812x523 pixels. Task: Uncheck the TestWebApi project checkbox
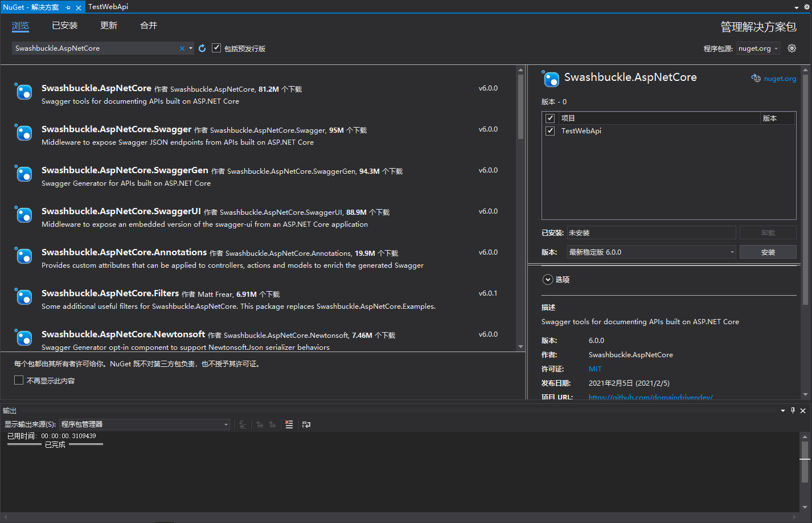[550, 131]
